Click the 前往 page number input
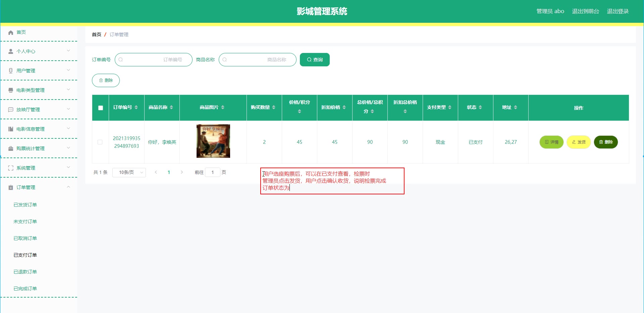This screenshot has width=644, height=313. [x=213, y=172]
